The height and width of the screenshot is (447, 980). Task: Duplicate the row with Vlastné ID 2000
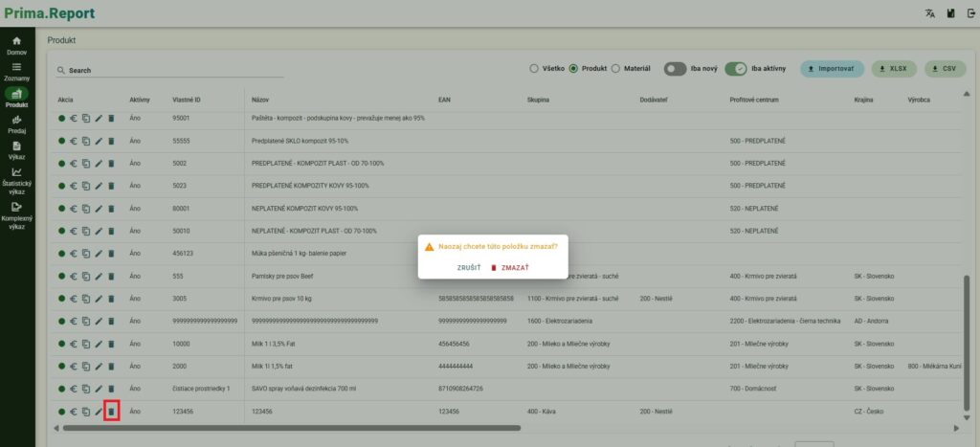click(x=86, y=366)
